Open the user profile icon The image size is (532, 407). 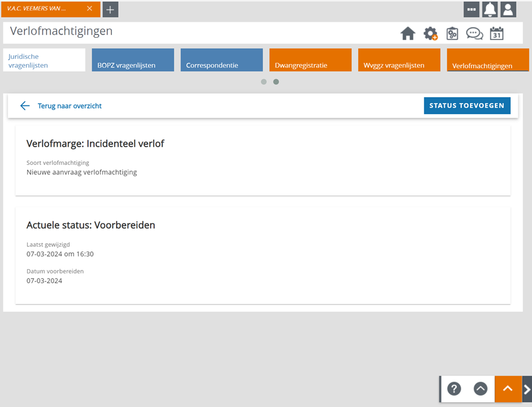[x=508, y=9]
